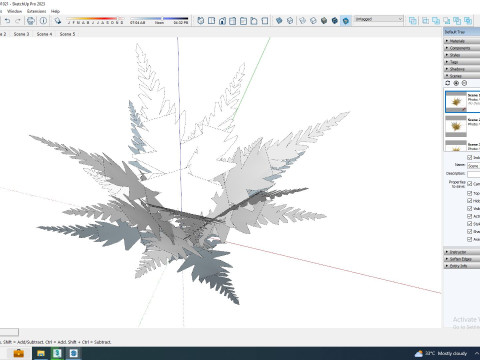Click the Add Scene plus icon

456,83
